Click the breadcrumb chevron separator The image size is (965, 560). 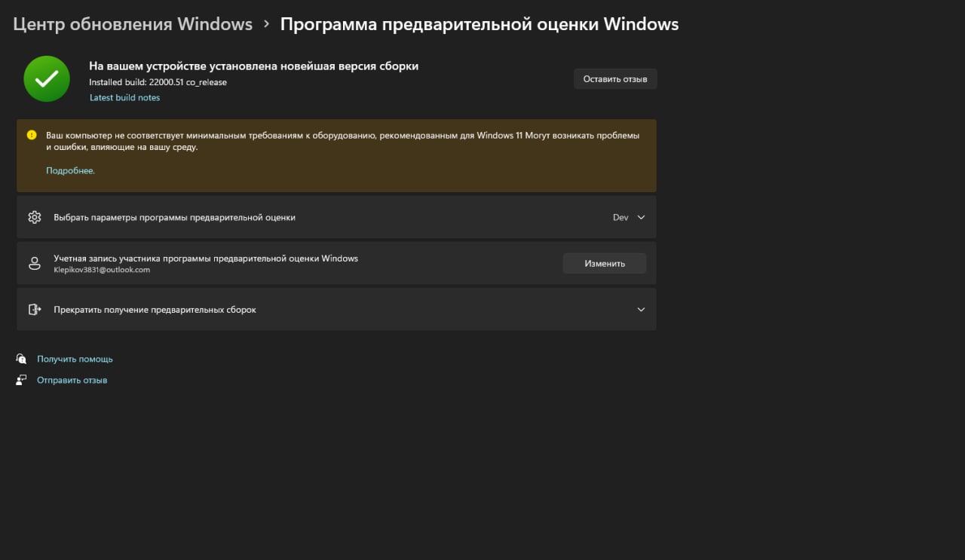tap(267, 24)
